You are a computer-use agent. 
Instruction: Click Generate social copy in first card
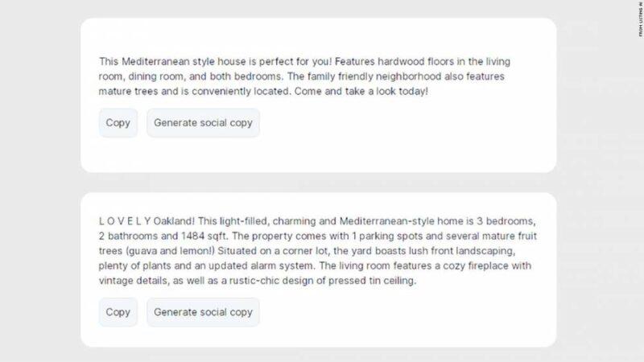(x=203, y=123)
